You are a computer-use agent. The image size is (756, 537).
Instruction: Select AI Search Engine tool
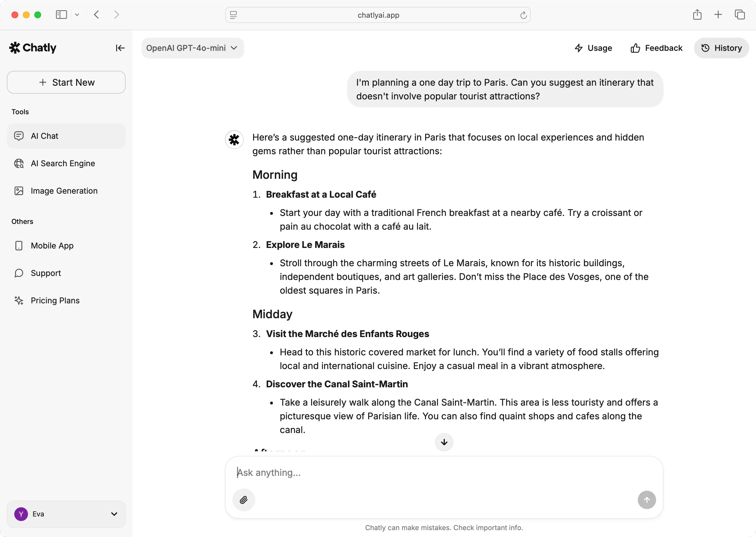pos(63,163)
